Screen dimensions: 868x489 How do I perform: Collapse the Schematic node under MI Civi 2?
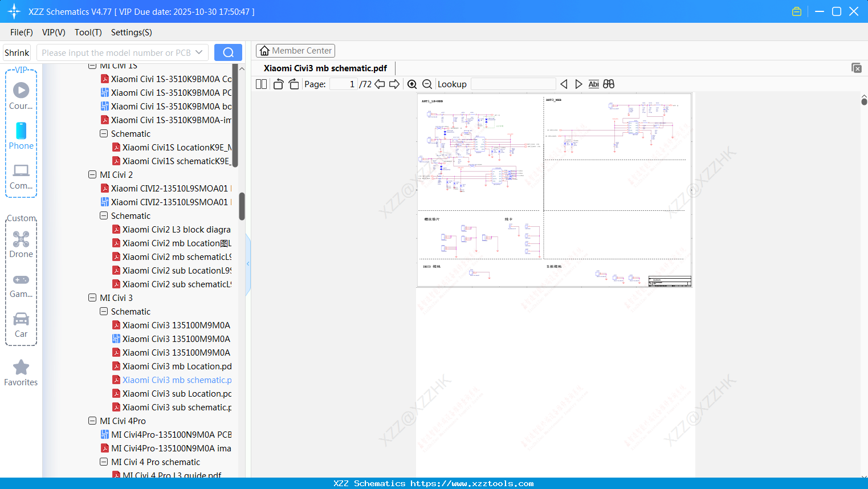pyautogui.click(x=103, y=215)
